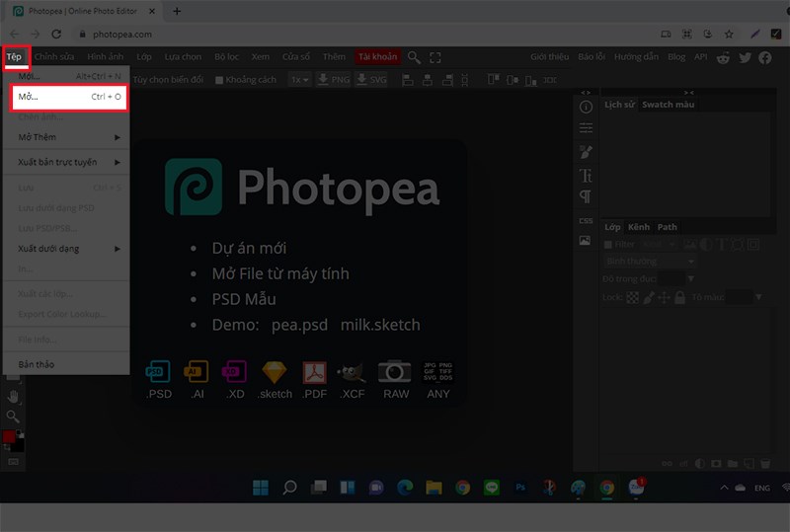Select the Hand tool

coord(13,396)
